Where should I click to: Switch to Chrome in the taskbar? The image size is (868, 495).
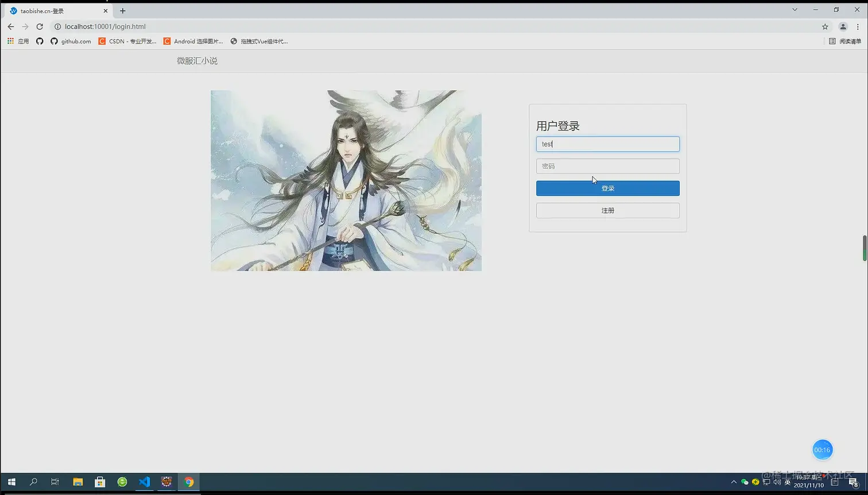[189, 482]
